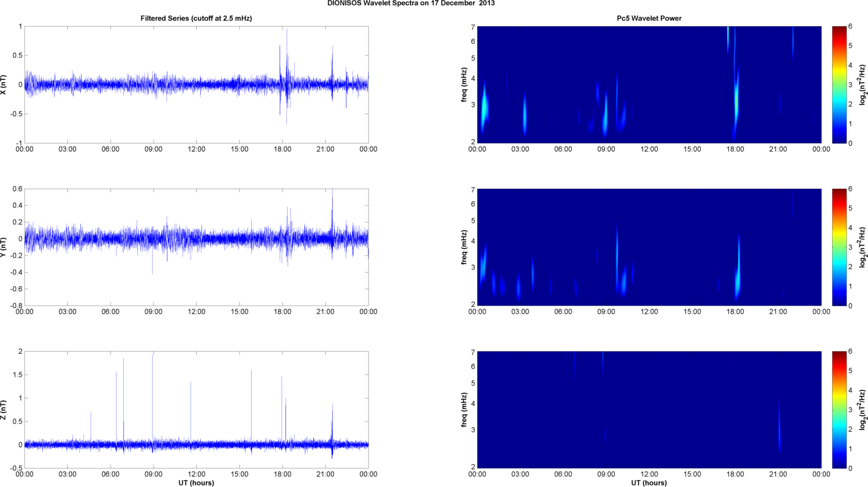Click the bottom colorbar gradient
Image resolution: width=868 pixels, height=487 pixels.
click(839, 409)
